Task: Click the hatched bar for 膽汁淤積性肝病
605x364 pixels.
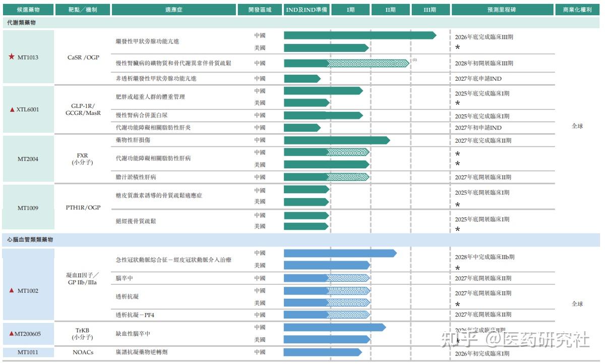Action: point(348,177)
